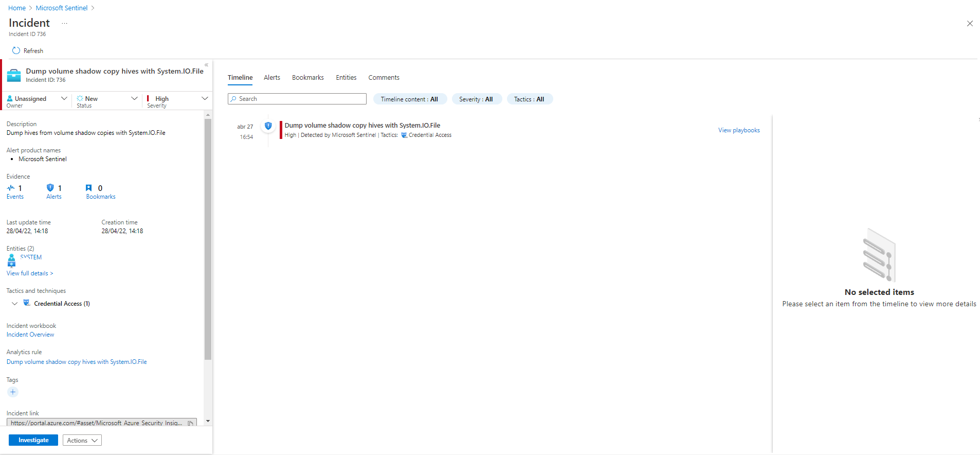The image size is (980, 455).
Task: Click the alert shield icon in timeline
Action: 268,126
